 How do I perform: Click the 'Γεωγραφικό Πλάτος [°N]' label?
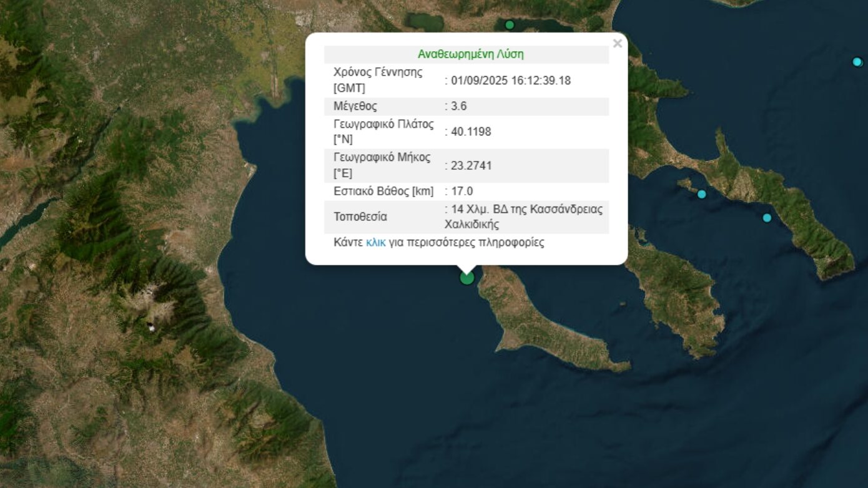[x=383, y=132]
